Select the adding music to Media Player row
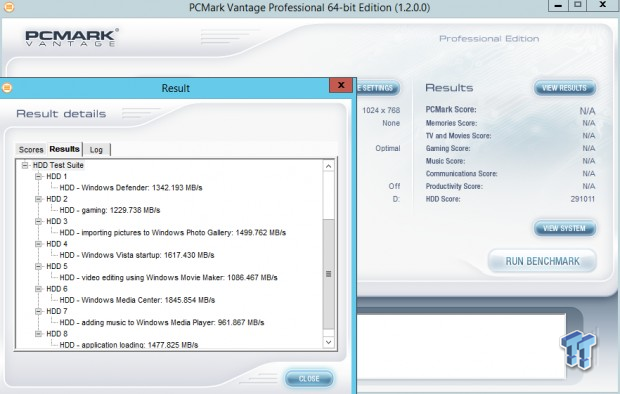The width and height of the screenshot is (620, 394). (x=162, y=322)
